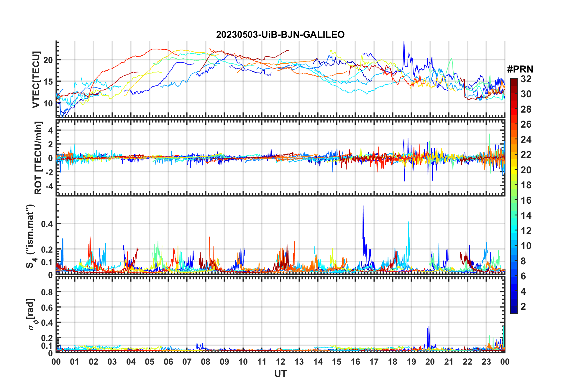Click the 0.4 tick on S4 axis
This screenshot has width=561, height=392.
(x=47, y=224)
